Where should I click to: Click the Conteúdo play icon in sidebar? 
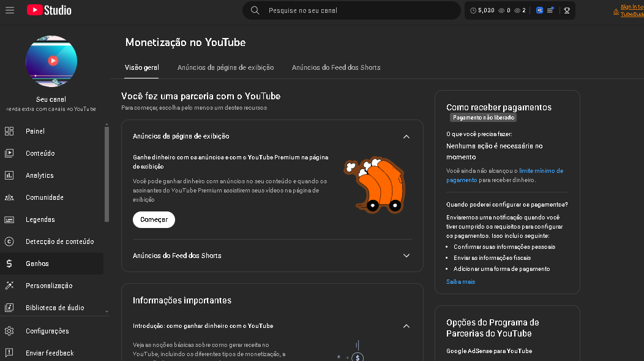pos(9,153)
